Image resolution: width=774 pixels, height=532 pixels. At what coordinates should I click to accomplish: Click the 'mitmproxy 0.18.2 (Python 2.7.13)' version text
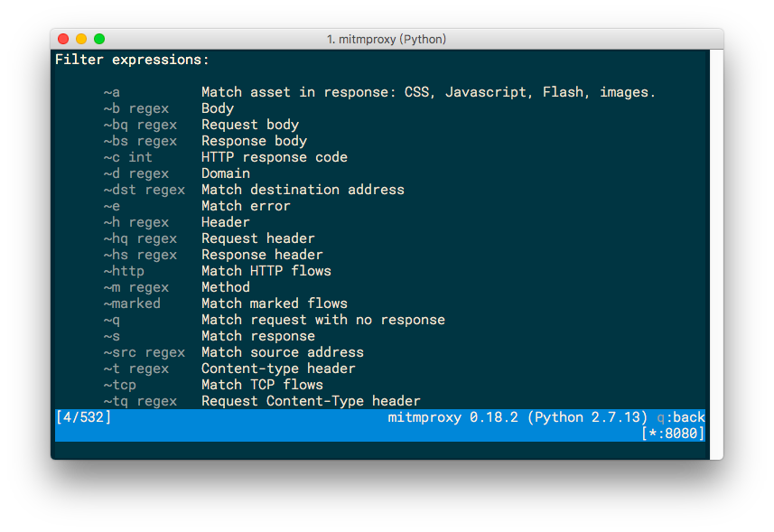[518, 417]
